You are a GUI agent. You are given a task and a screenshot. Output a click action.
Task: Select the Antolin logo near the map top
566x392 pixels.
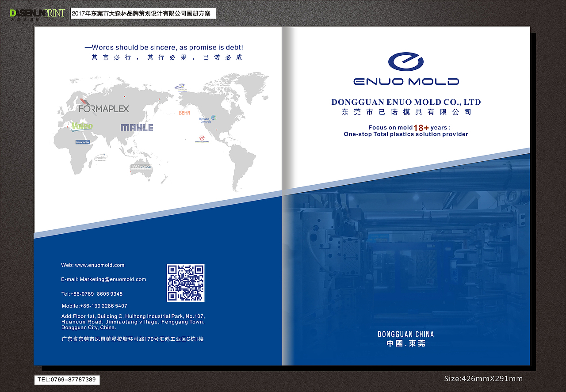[x=181, y=87]
